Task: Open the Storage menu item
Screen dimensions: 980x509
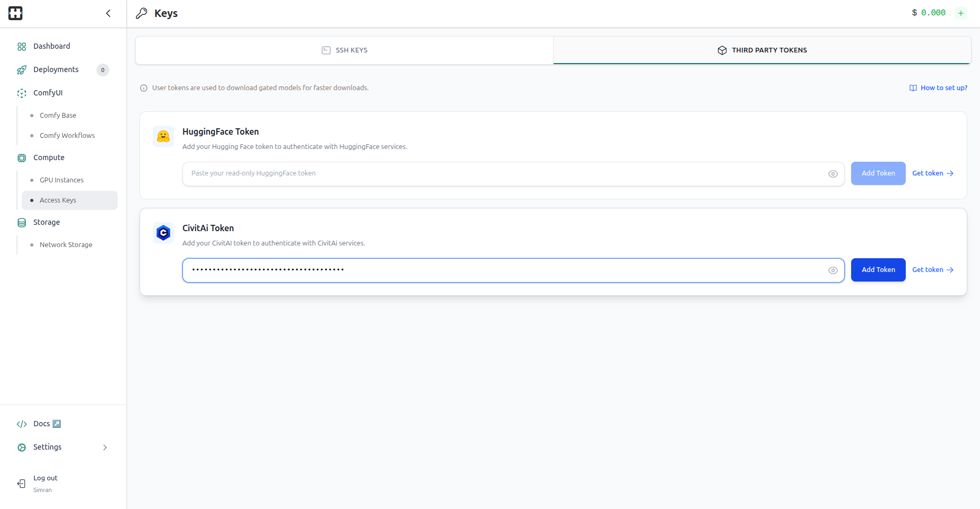Action: [x=47, y=222]
